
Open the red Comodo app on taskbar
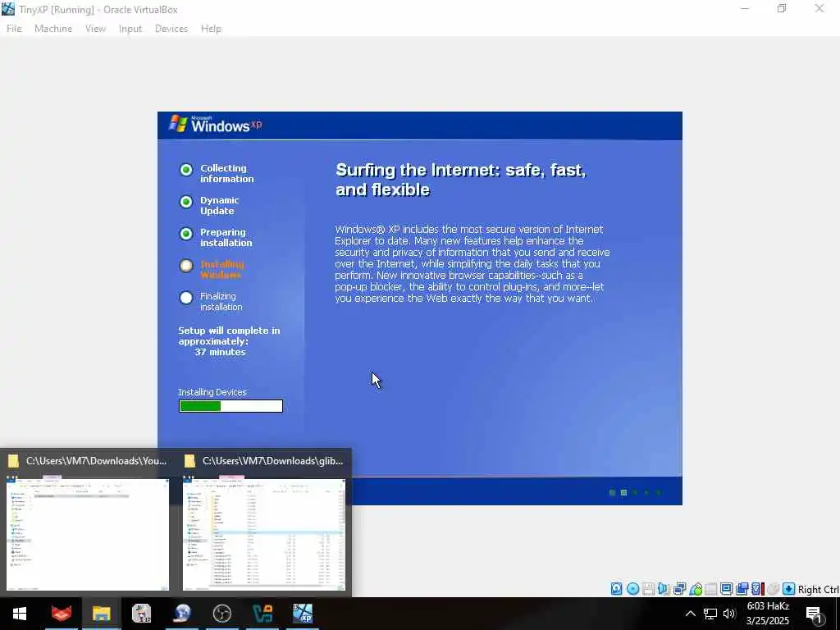[x=61, y=614]
